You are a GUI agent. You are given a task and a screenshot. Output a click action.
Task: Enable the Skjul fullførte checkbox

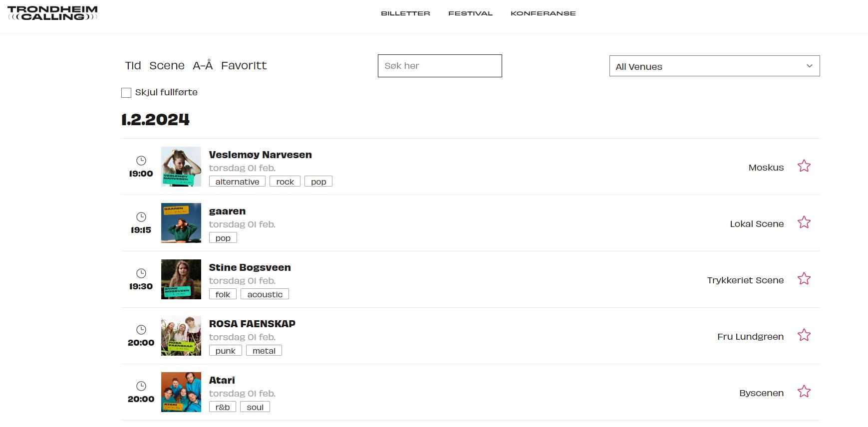tap(126, 93)
